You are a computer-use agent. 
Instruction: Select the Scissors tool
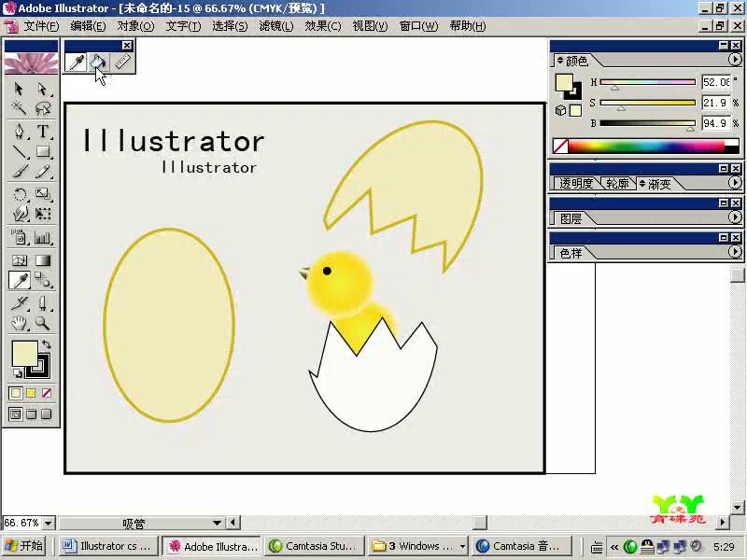coord(43,302)
